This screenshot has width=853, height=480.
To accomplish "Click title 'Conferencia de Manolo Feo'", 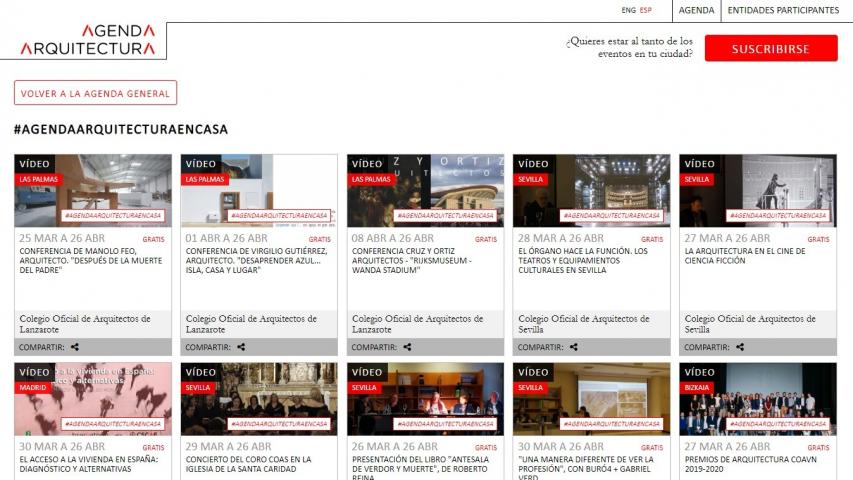I will tap(91, 261).
